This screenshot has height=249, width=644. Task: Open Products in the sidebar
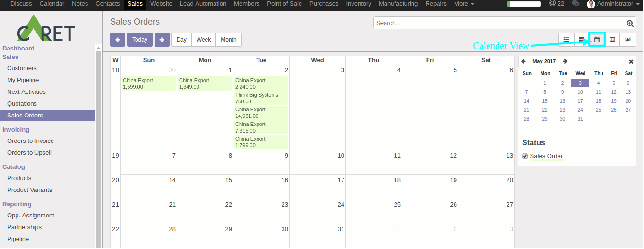(19, 178)
